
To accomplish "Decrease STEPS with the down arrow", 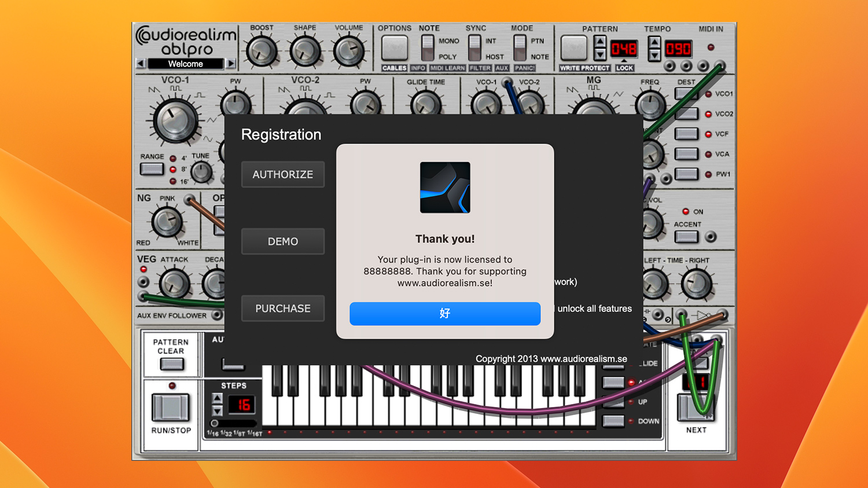I will pyautogui.click(x=217, y=410).
